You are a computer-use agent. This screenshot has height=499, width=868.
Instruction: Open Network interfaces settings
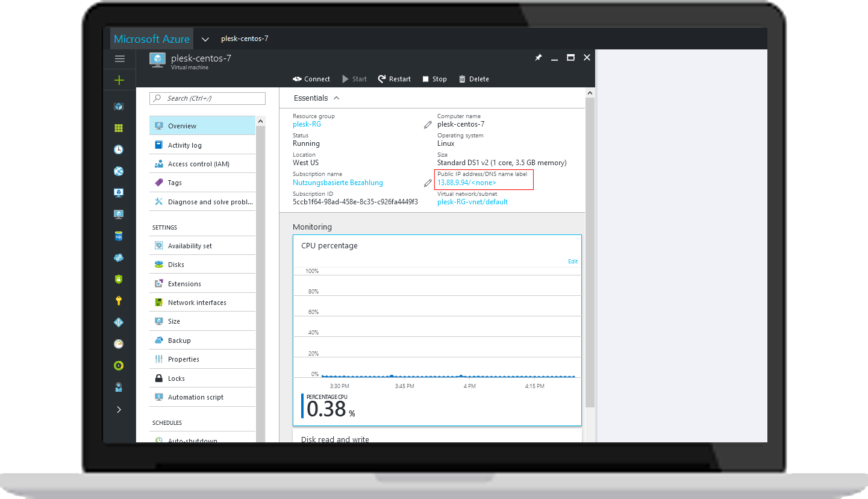coord(202,303)
